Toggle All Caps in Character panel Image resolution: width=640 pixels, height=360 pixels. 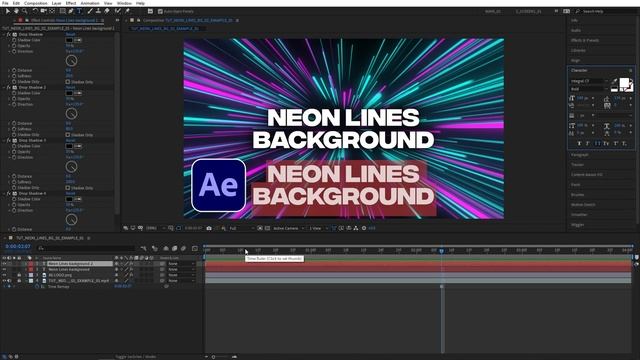597,143
